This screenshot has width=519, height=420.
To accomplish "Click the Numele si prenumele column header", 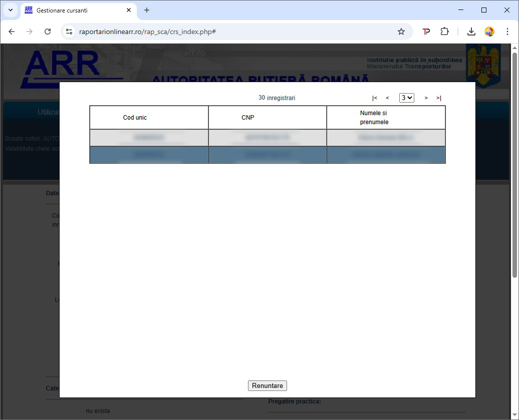I will click(386, 118).
